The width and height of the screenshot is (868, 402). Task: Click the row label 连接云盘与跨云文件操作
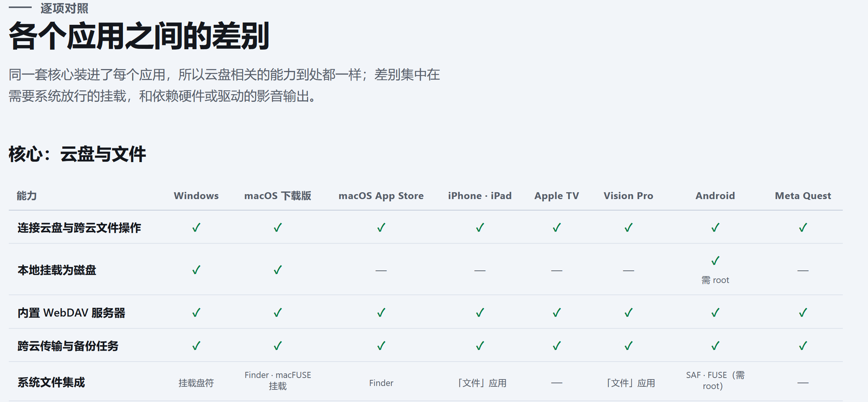click(79, 228)
